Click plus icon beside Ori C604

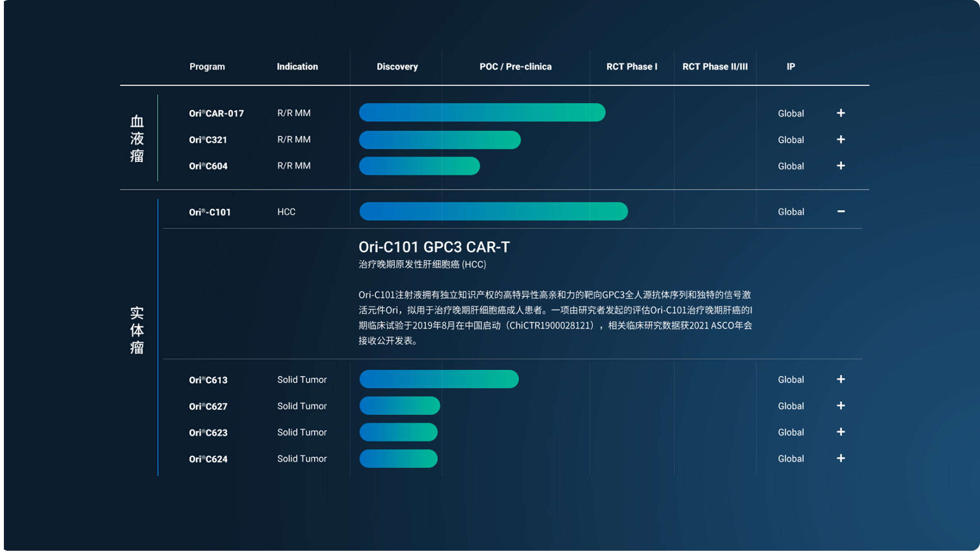pyautogui.click(x=841, y=166)
